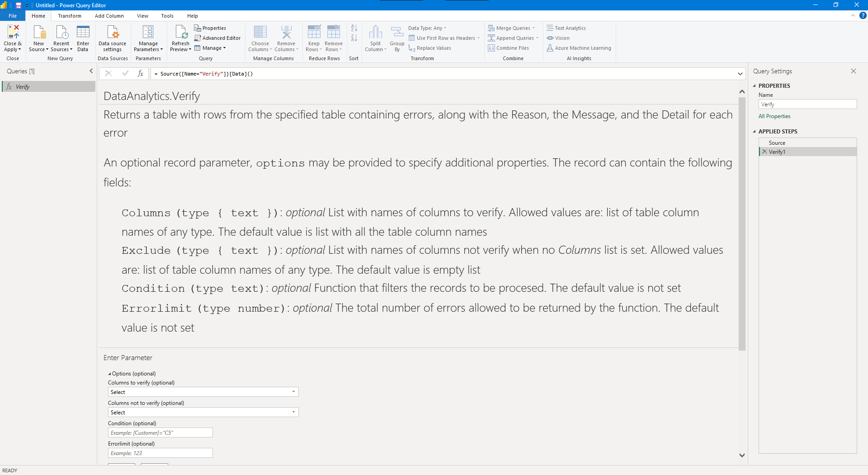Screen dimensions: 868x475
Task: Open the Columns not to verify dropdown
Action: pyautogui.click(x=203, y=412)
